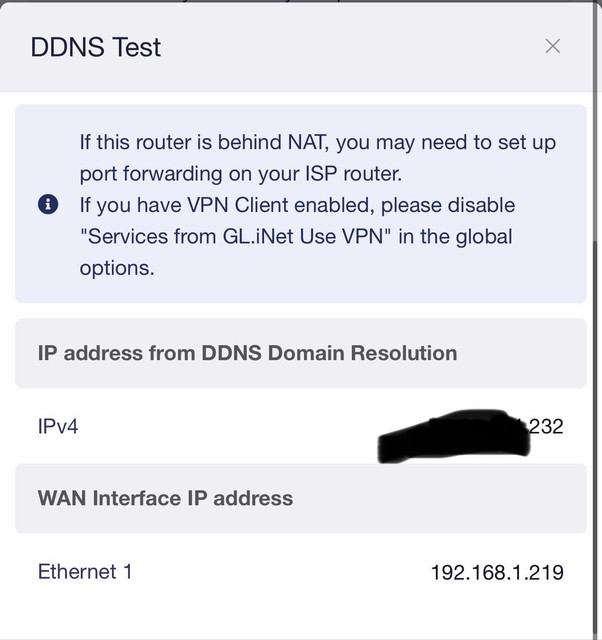Viewport: 602px width, 640px height.
Task: Click the 192.168.1.219 WAN address value
Action: click(x=497, y=572)
